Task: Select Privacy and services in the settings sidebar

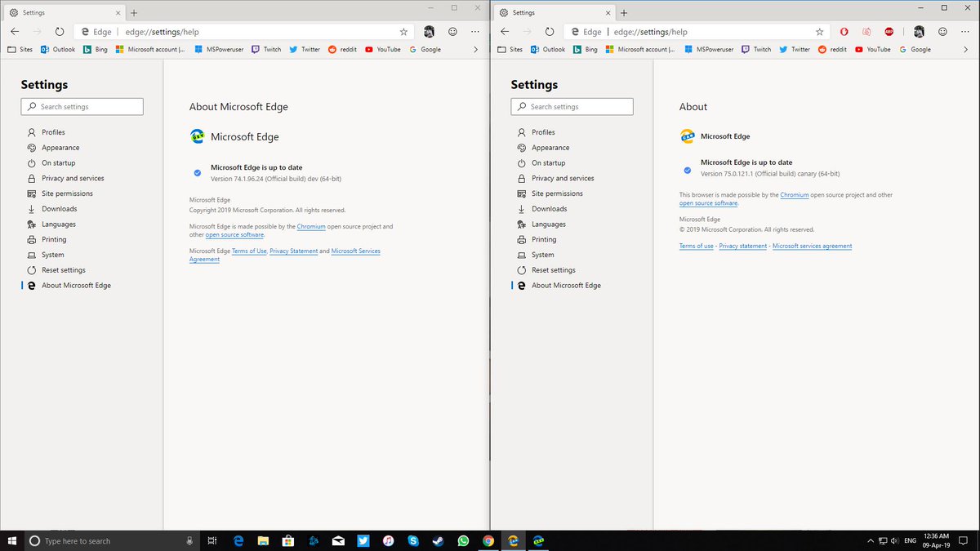Action: (x=73, y=178)
